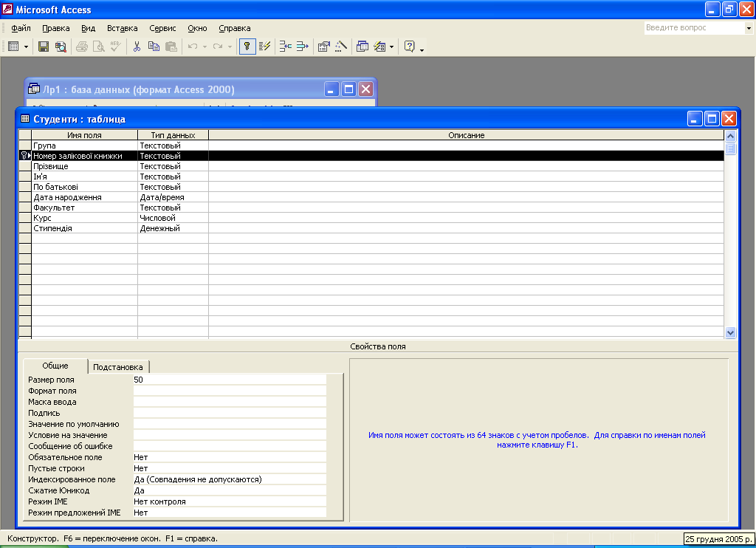Select the Група field name cell

point(84,145)
